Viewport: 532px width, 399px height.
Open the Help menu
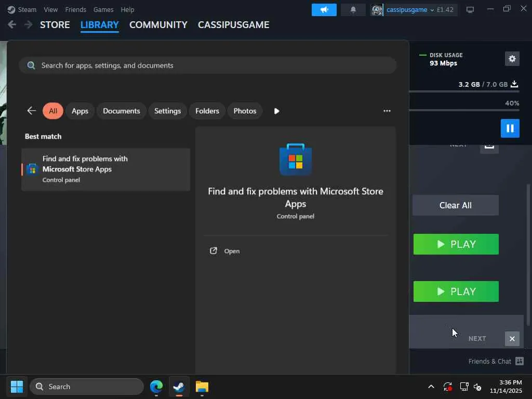(x=127, y=9)
